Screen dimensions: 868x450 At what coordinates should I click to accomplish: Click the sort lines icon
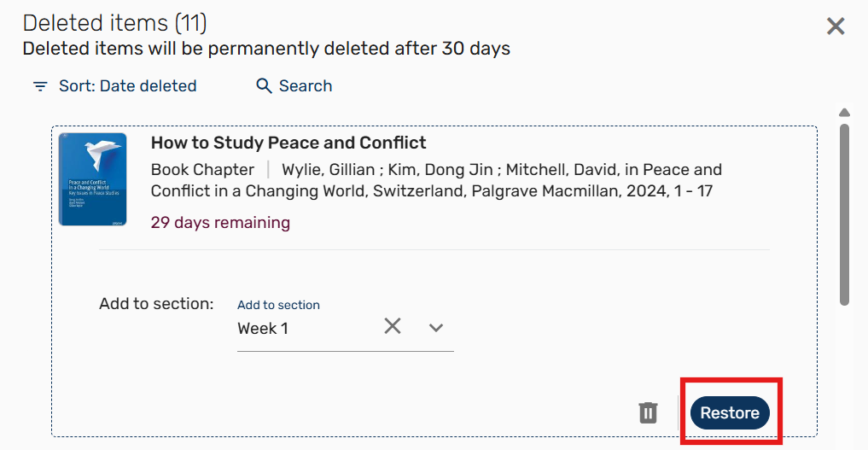click(40, 86)
